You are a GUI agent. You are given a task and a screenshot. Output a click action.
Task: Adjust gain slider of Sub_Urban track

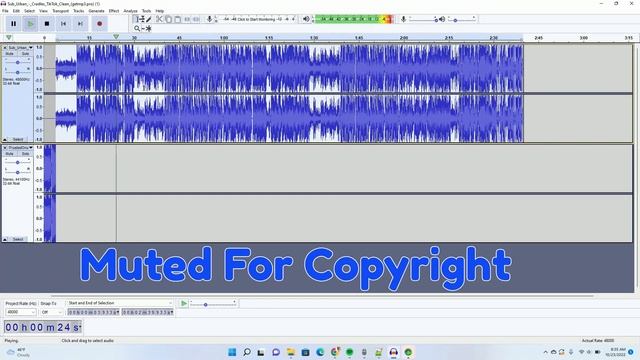pyautogui.click(x=17, y=62)
